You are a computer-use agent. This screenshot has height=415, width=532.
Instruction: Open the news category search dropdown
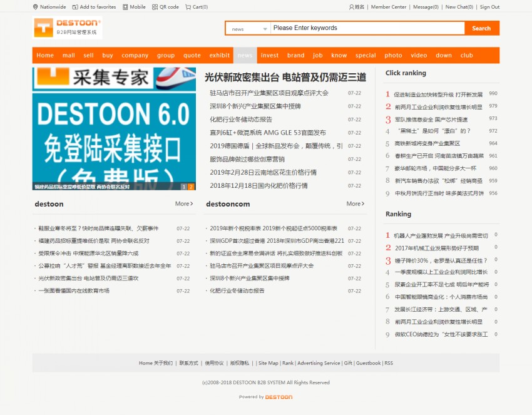[x=248, y=29]
